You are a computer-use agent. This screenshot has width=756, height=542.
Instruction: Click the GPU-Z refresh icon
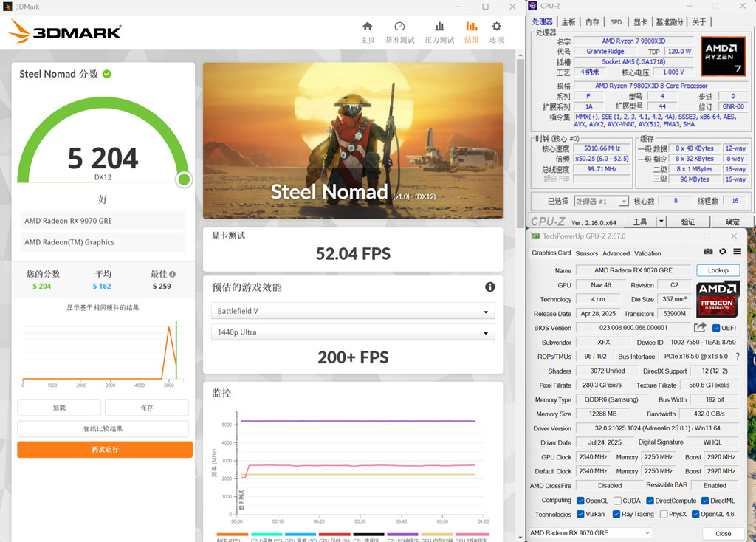point(722,252)
